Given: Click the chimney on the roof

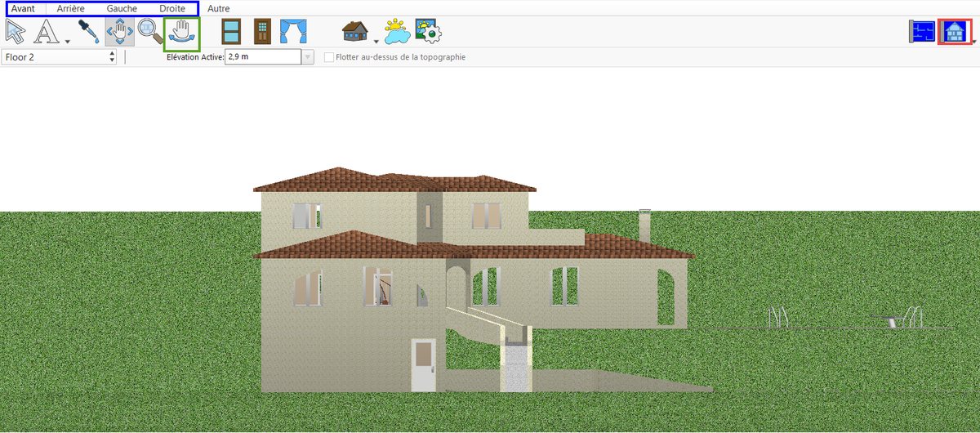Looking at the screenshot, I should click(x=644, y=226).
